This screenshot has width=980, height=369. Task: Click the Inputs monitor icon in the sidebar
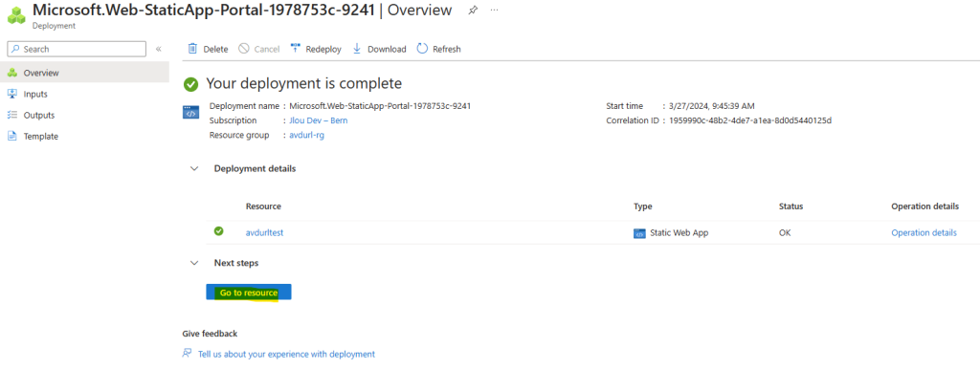(x=11, y=94)
